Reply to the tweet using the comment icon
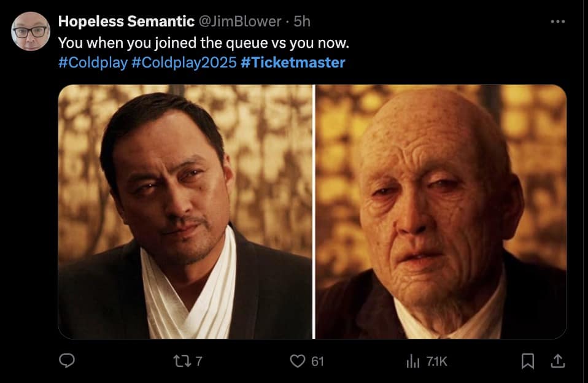Viewport: 588px width, 383px height. (x=68, y=362)
